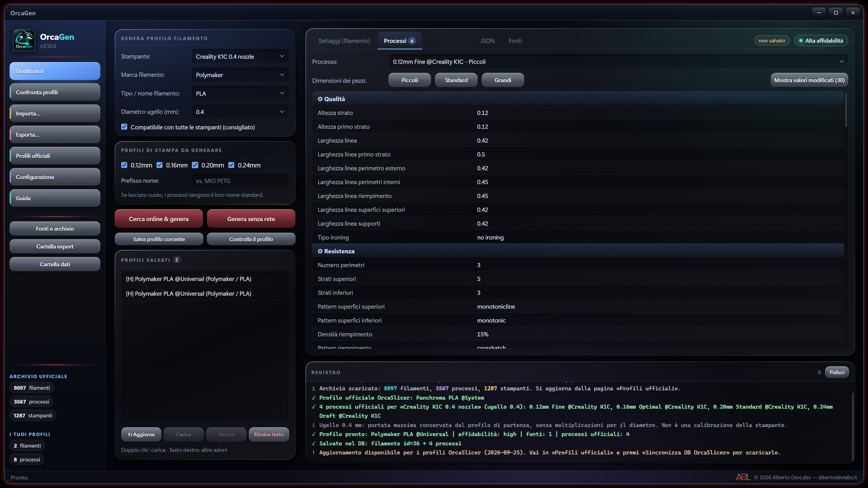Toggle the 0.24mm profile checkbox
Viewport: 868px width, 488px height.
(x=231, y=165)
